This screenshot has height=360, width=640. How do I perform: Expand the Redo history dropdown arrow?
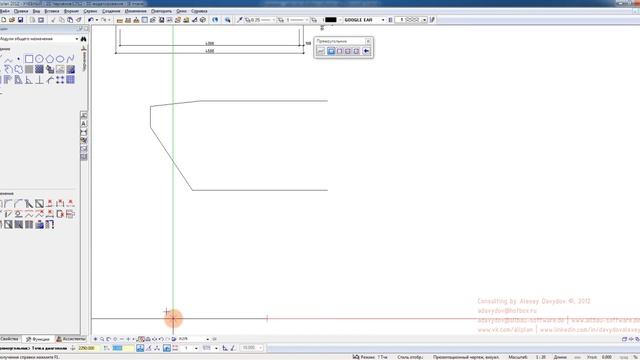tap(109, 20)
